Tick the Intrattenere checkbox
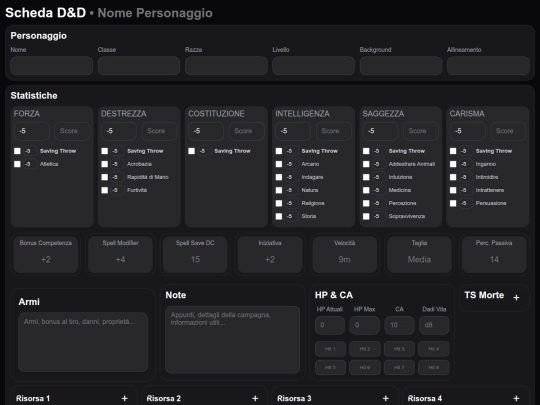The height and width of the screenshot is (405, 540). click(453, 190)
